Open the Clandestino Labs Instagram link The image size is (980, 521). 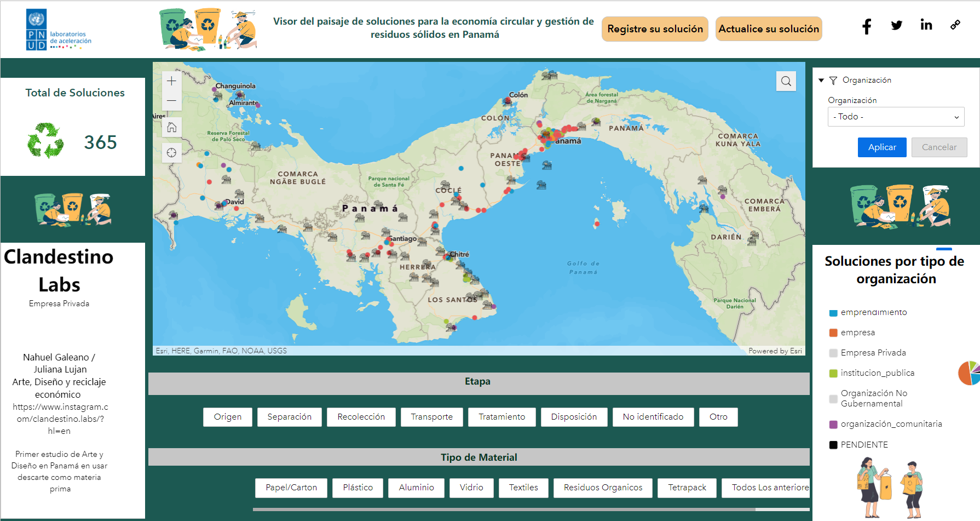pyautogui.click(x=60, y=419)
